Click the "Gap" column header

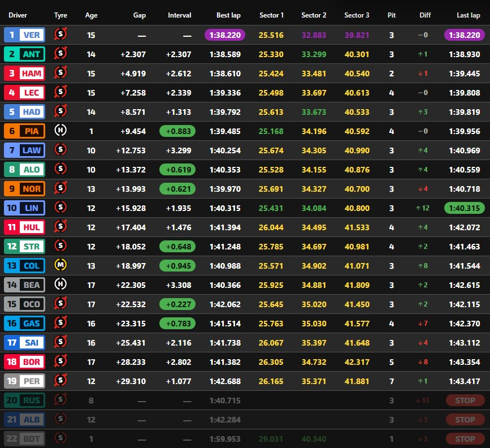coord(140,15)
